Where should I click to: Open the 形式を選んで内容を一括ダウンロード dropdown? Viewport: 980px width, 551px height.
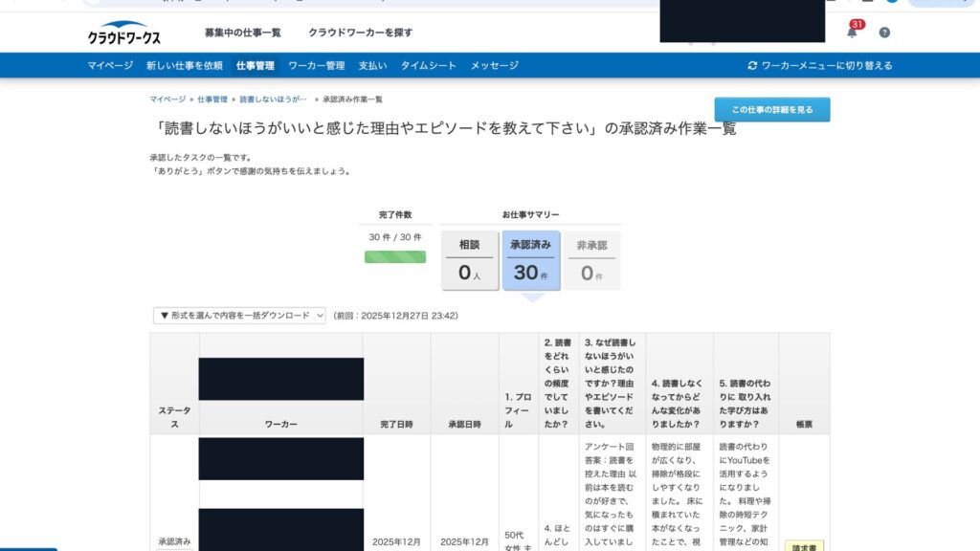click(x=239, y=316)
